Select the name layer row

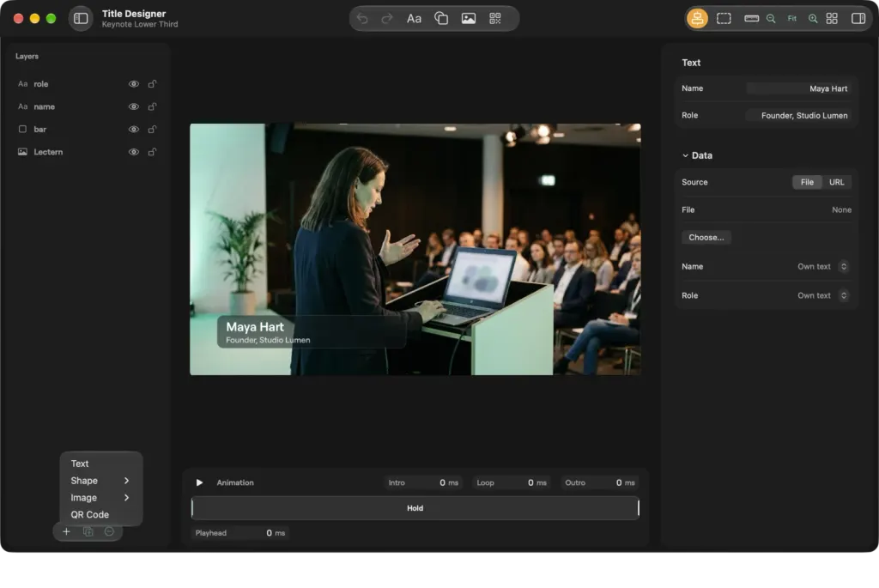pyautogui.click(x=87, y=106)
